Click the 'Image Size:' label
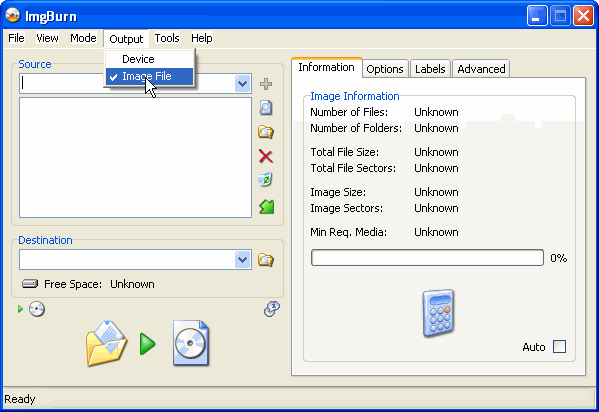 338,192
